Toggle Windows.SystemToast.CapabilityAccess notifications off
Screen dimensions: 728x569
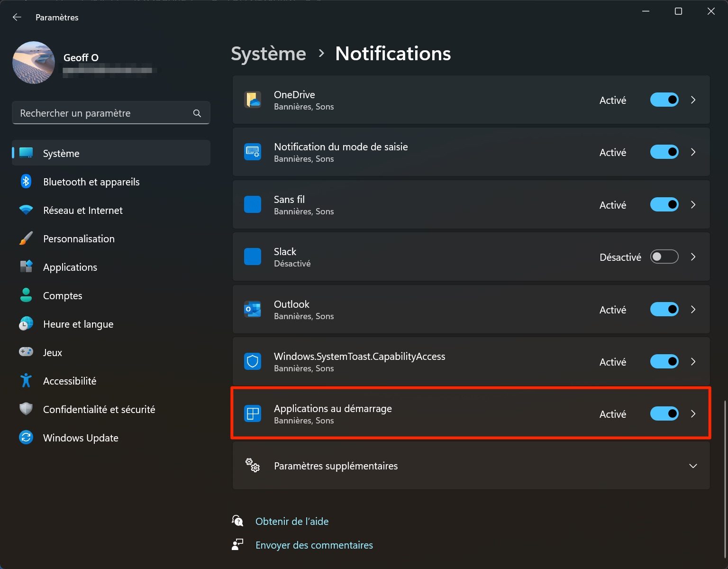[664, 362]
